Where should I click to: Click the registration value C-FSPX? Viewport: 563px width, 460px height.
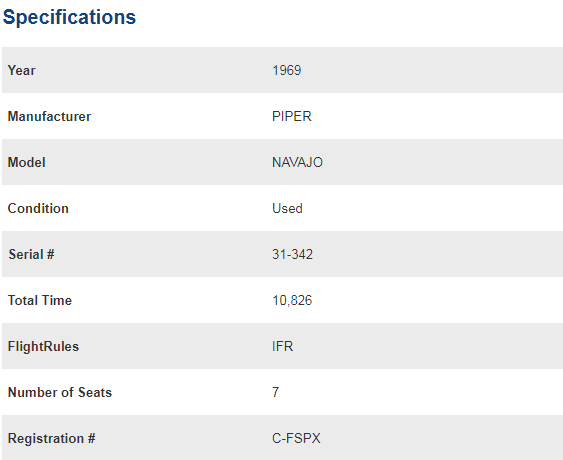(x=296, y=438)
